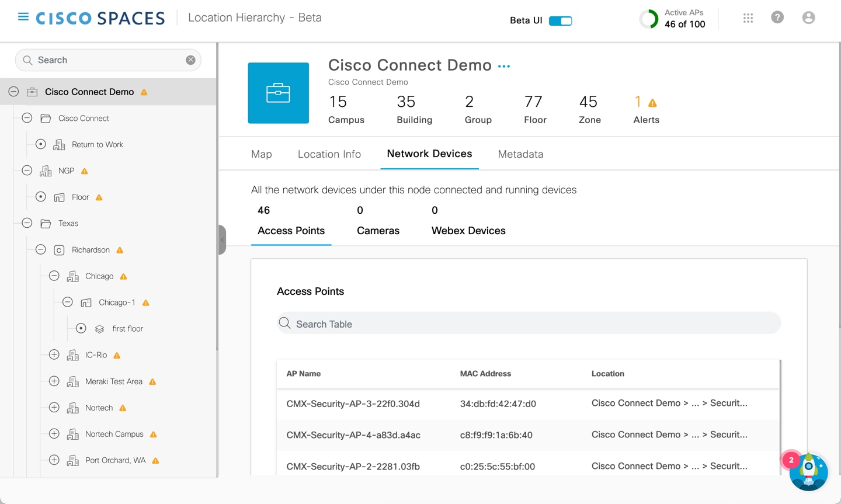Image resolution: width=841 pixels, height=504 pixels.
Task: Click the layers zone icon next to first floor
Action: click(99, 329)
